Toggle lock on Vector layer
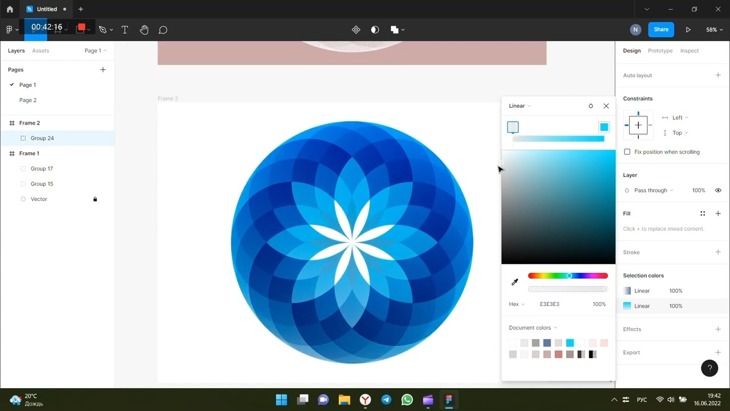Screen dimensions: 730x411 [x=95, y=199]
